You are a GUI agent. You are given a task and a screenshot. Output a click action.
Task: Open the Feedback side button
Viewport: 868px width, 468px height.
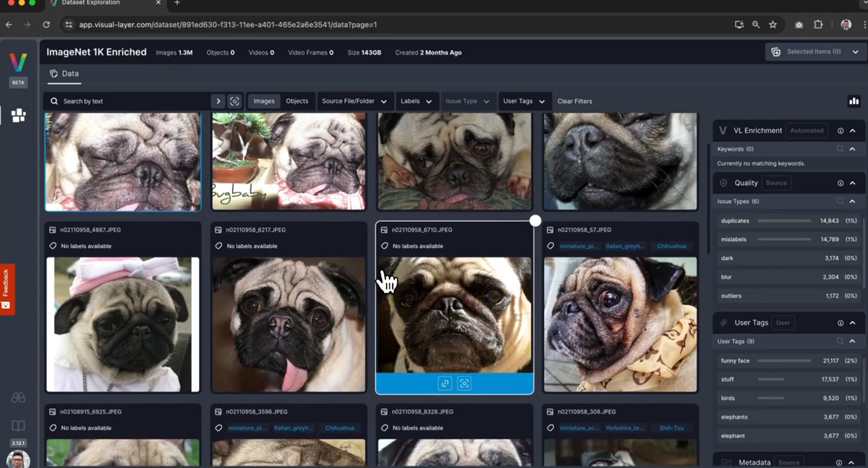coord(6,288)
